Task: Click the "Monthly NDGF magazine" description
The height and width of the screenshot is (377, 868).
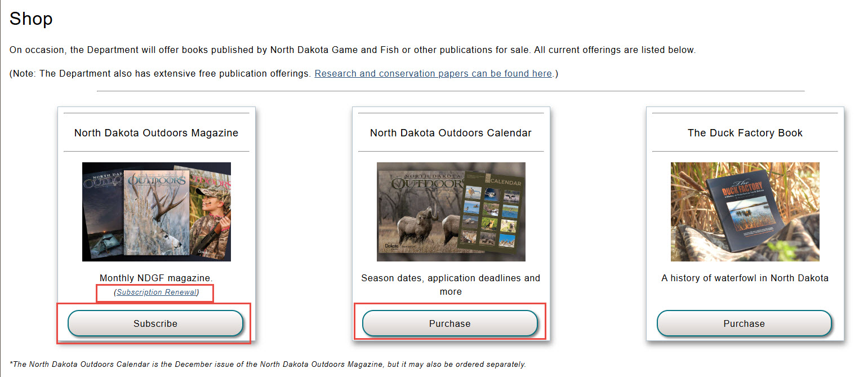Action: pyautogui.click(x=156, y=278)
